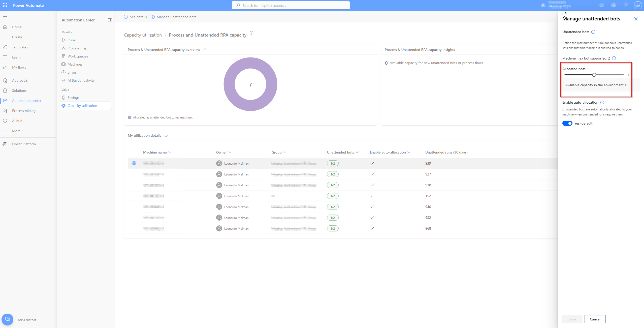Click info icon next to Unattended bots heading
The image size is (644, 328).
(x=593, y=32)
